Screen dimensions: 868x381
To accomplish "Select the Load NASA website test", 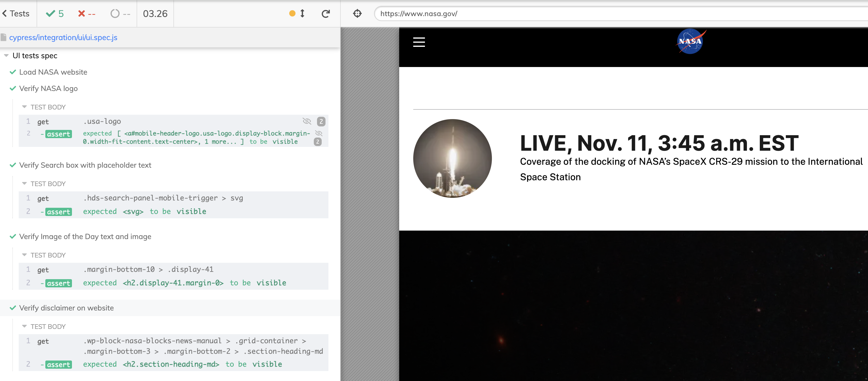I will 53,72.
